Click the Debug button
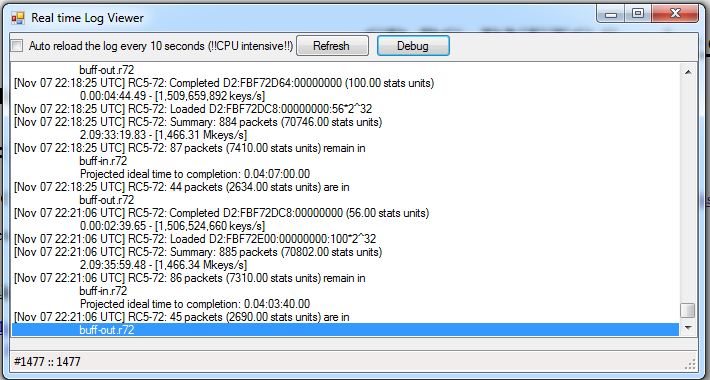Viewport: 710px width, 380px height. pos(413,46)
